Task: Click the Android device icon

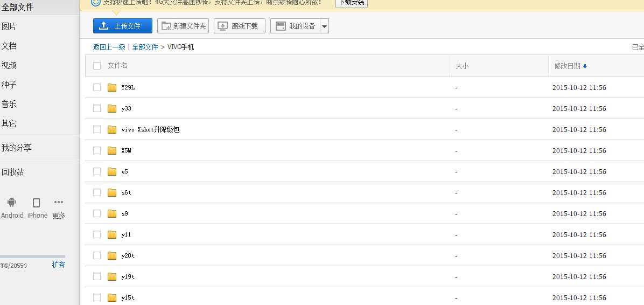Action: tap(11, 203)
